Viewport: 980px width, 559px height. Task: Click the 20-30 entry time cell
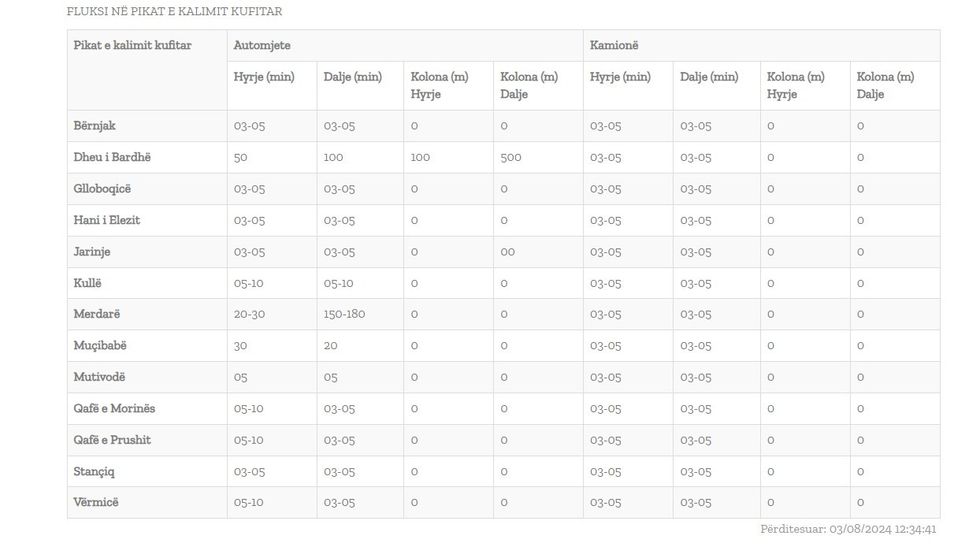[x=249, y=314]
